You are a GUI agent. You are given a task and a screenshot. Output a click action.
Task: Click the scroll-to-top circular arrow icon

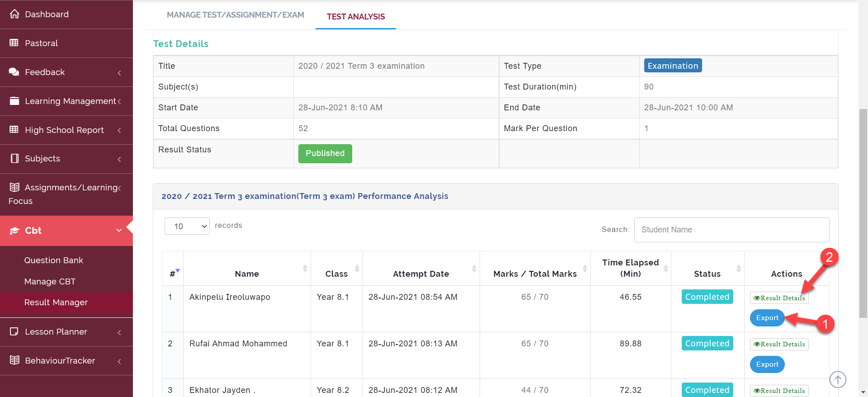pos(838,379)
